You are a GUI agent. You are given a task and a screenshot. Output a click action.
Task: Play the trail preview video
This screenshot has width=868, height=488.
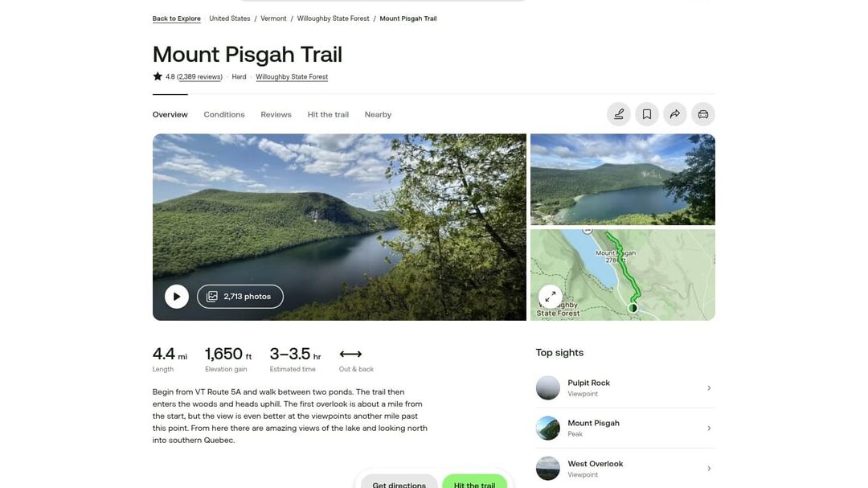pyautogui.click(x=177, y=297)
